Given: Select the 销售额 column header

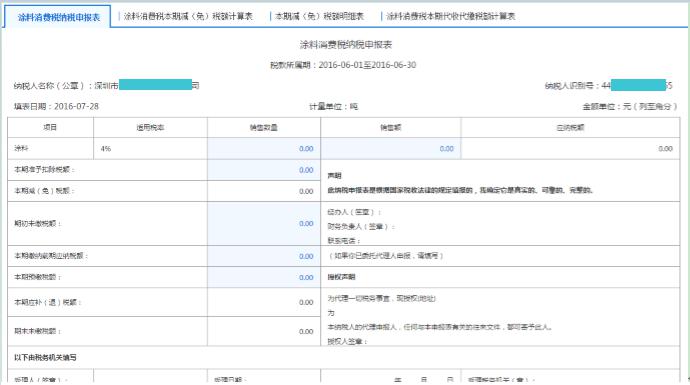Looking at the screenshot, I should coord(391,128).
